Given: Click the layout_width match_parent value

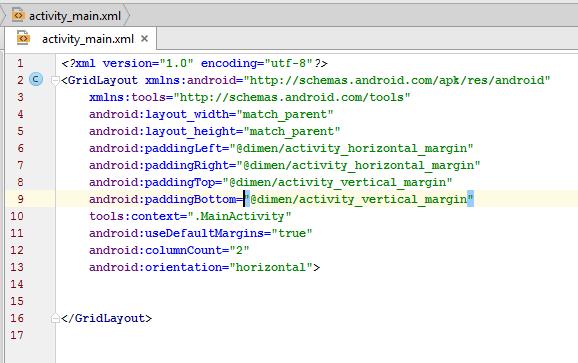Looking at the screenshot, I should point(285,114).
